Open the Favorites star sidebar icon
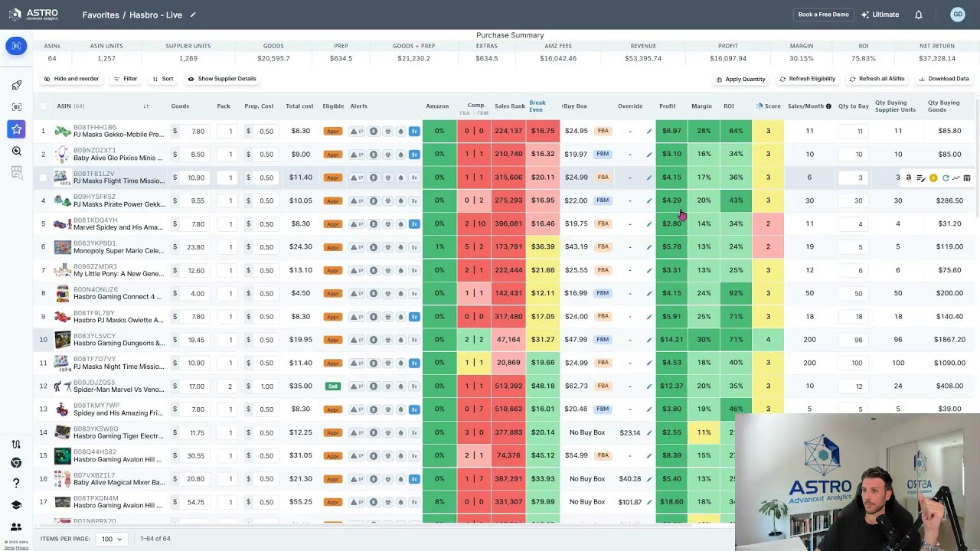This screenshot has width=980, height=551. tap(16, 129)
